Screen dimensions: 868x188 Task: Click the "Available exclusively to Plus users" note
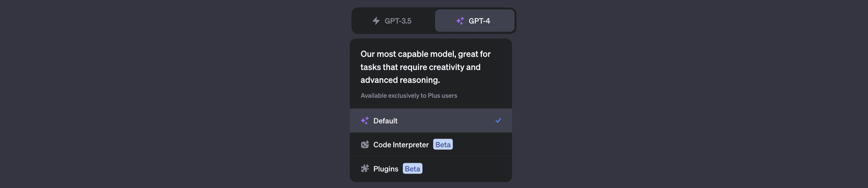click(409, 95)
